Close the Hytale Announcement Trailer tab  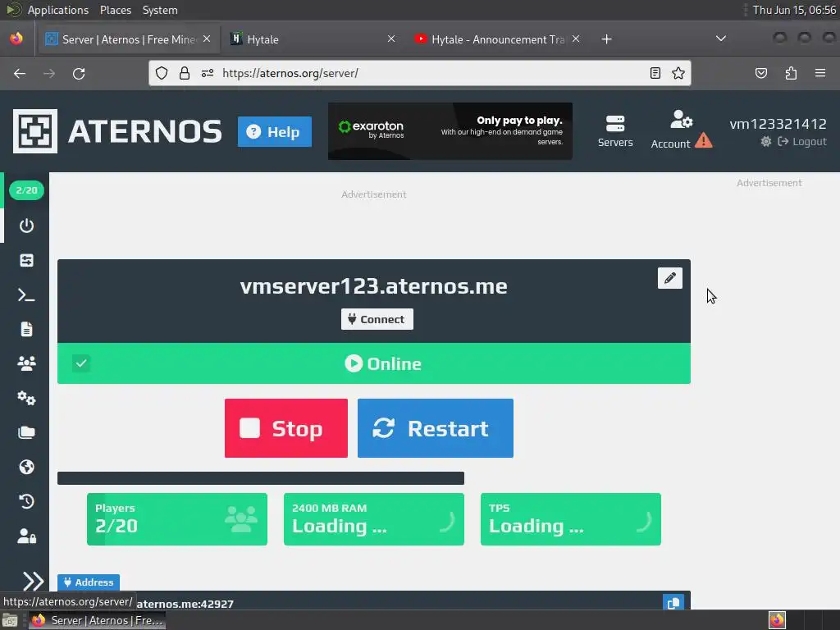click(x=576, y=39)
